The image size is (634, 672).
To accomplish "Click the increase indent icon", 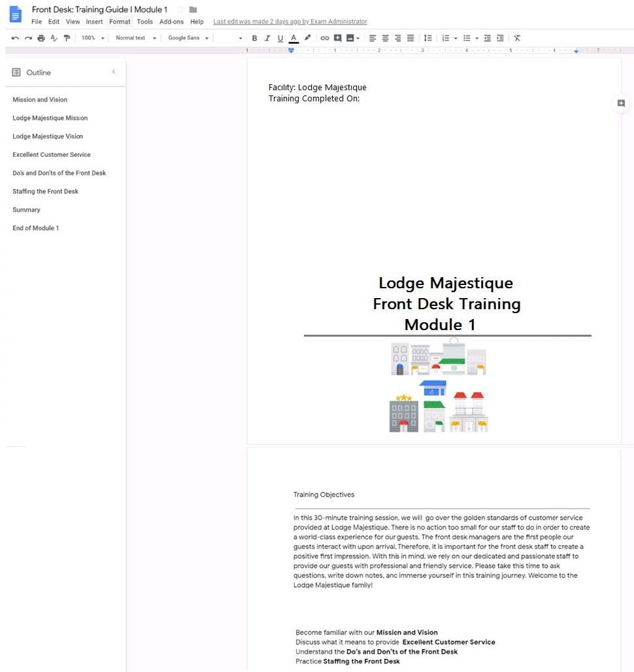I will pyautogui.click(x=500, y=38).
